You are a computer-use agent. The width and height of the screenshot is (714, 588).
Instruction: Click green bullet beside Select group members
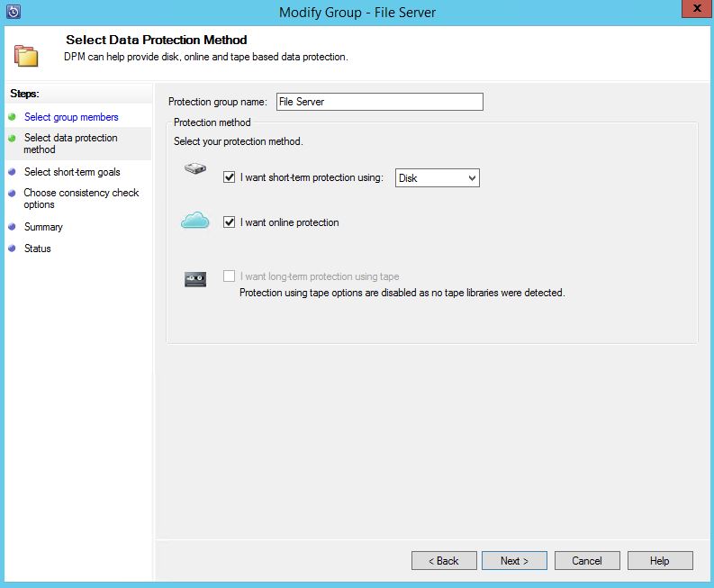[x=12, y=117]
